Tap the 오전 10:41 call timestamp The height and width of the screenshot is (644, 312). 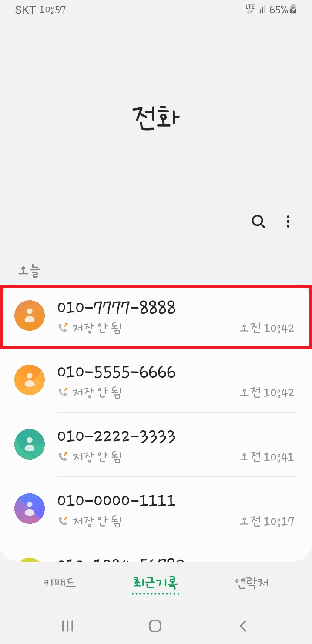click(267, 457)
